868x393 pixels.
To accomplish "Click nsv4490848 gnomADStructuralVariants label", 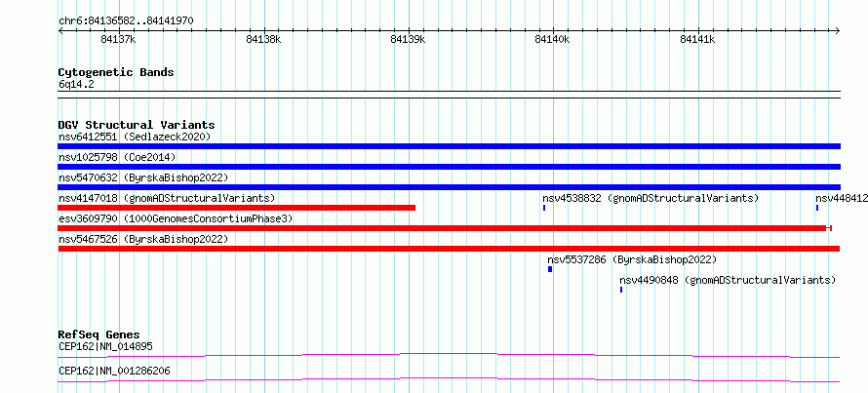I will coord(728,280).
